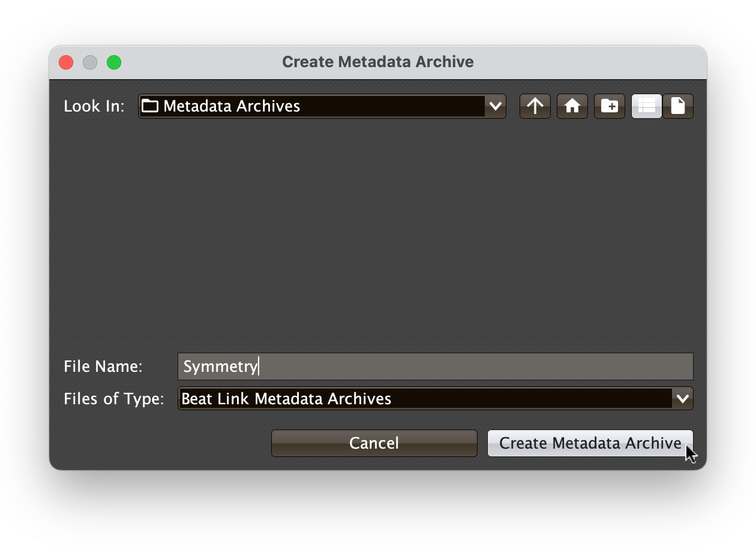Image resolution: width=756 pixels, height=559 pixels.
Task: Click the File Name text field
Action: pyautogui.click(x=436, y=366)
